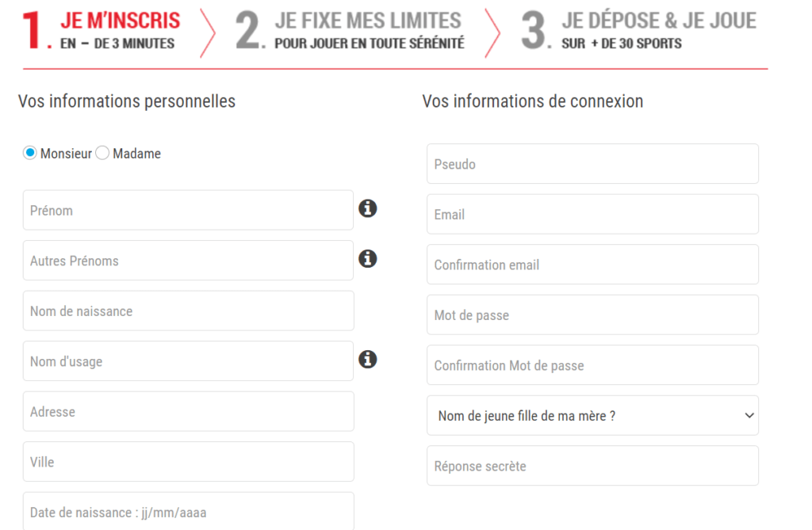
Task: Go to step 2 Je fixe mes limites
Action: pos(350,31)
